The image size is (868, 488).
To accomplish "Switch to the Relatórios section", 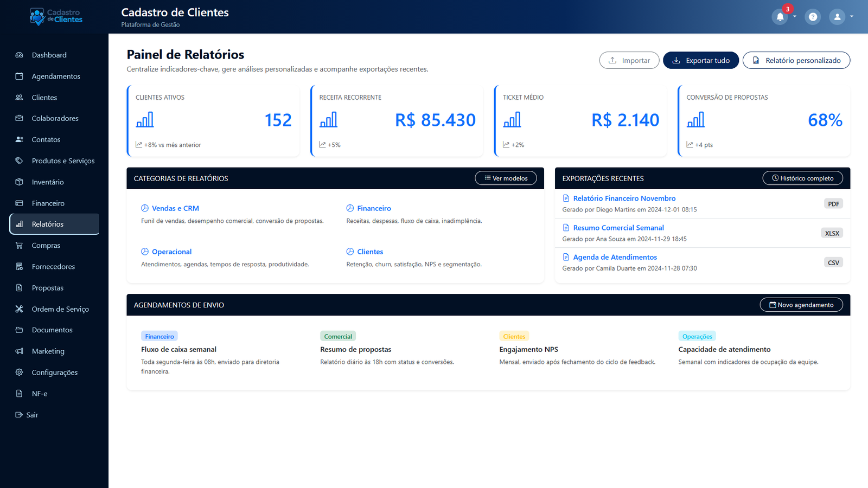I will click(54, 223).
